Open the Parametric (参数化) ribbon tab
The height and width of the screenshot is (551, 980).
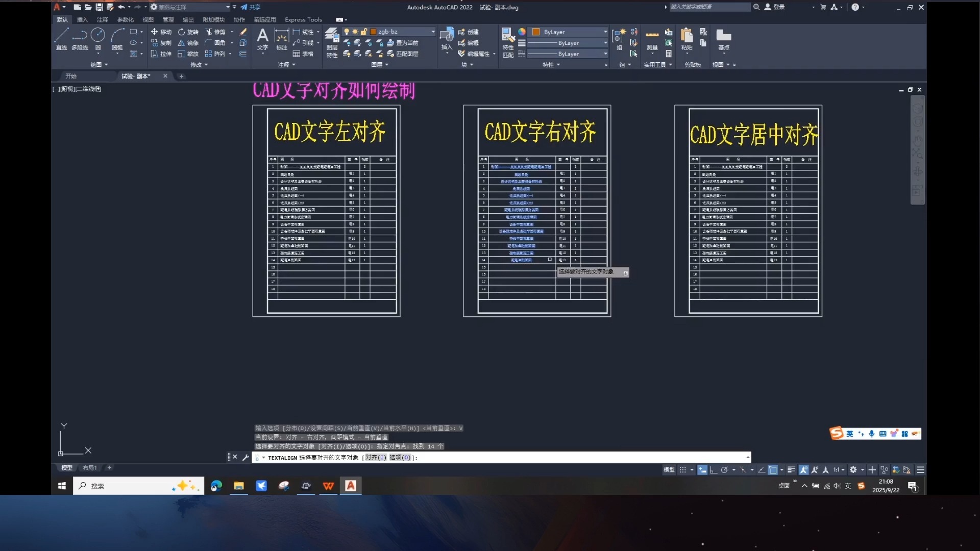[125, 19]
